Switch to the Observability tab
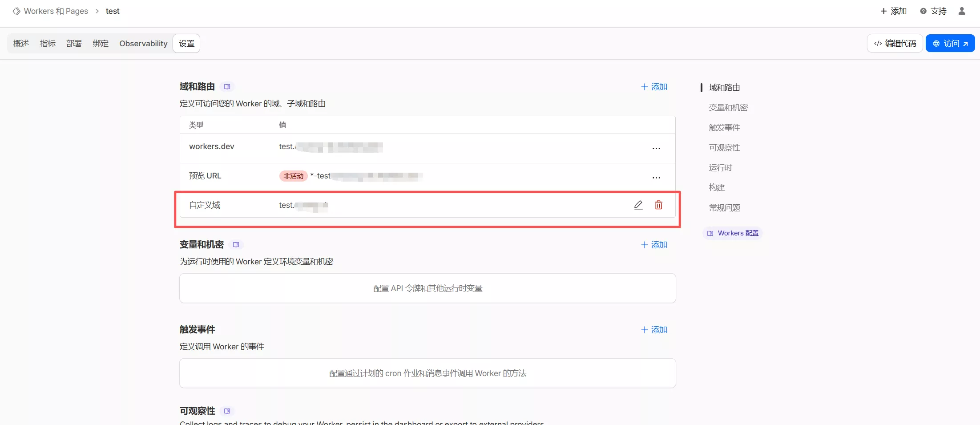Image resolution: width=980 pixels, height=425 pixels. coord(143,44)
